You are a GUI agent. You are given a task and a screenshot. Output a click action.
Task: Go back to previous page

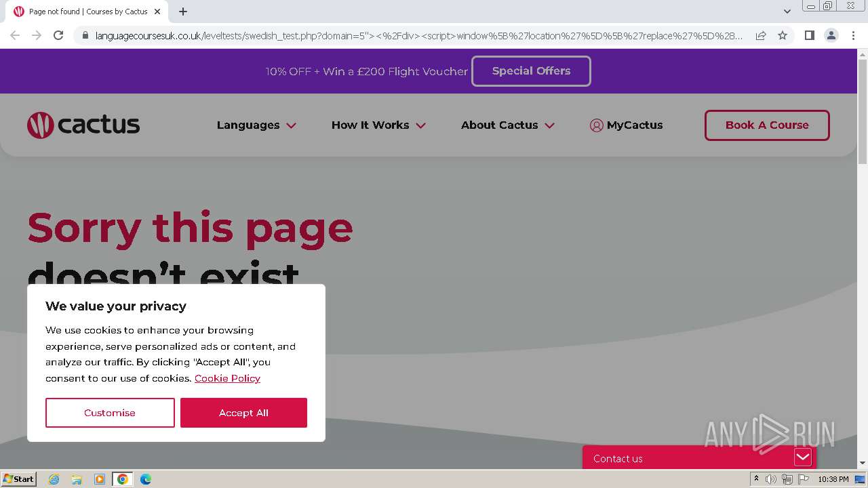tap(15, 35)
